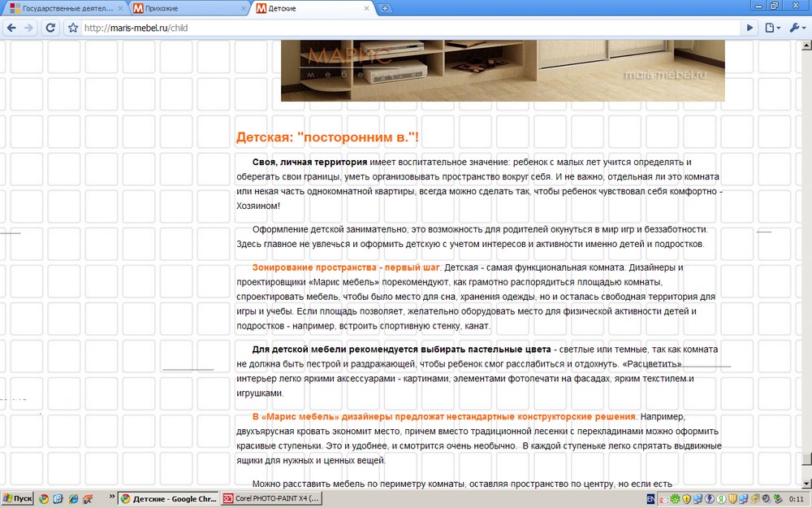The width and height of the screenshot is (812, 508).
Task: Click the heading Детская: "посторонним в."!
Action: coord(327,137)
